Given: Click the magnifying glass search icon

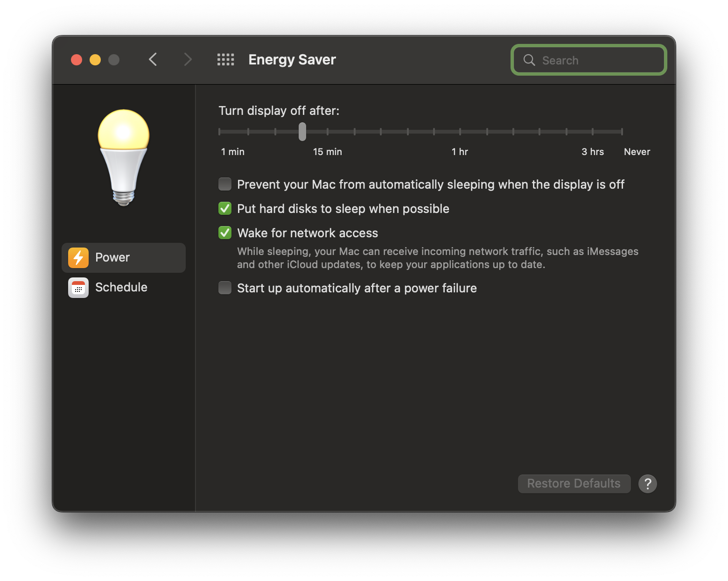Looking at the screenshot, I should pyautogui.click(x=529, y=60).
